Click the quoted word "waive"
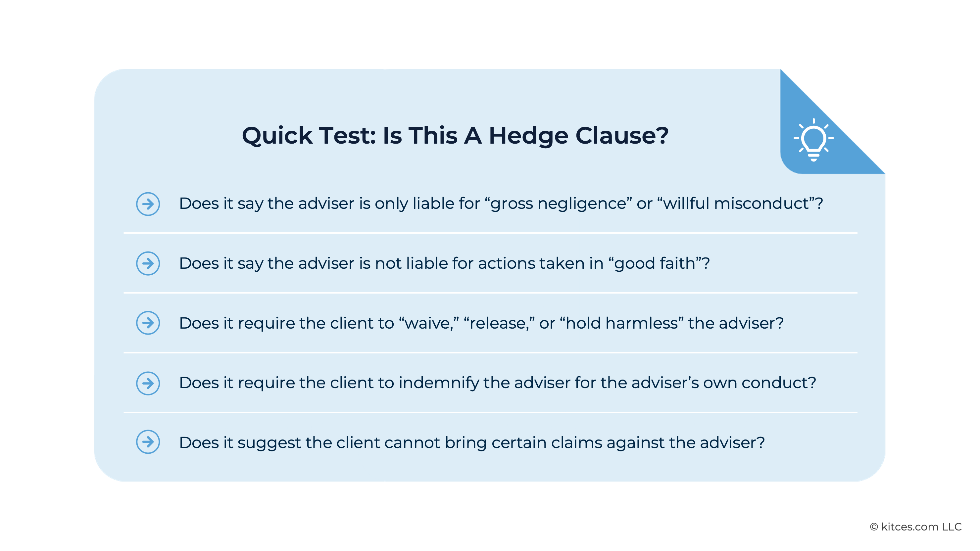 (429, 323)
